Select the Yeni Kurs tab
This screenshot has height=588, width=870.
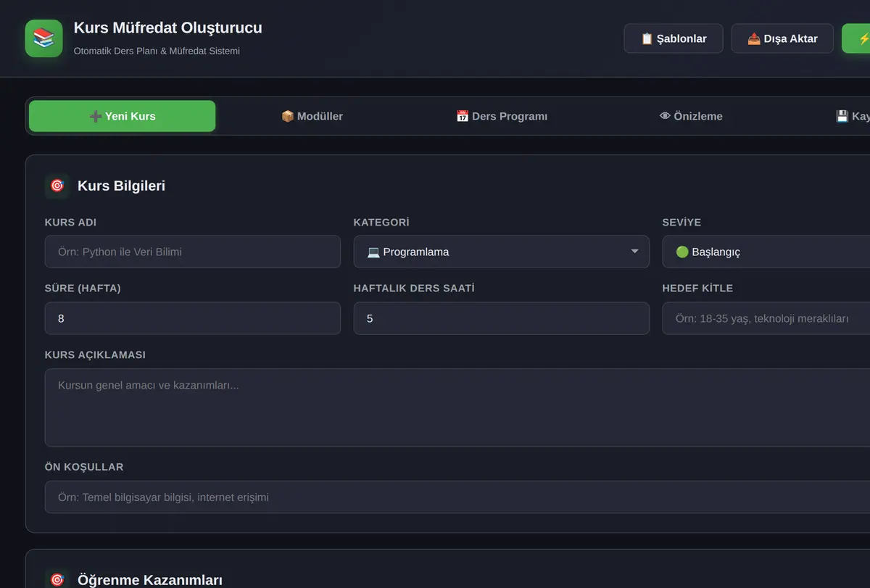[123, 116]
